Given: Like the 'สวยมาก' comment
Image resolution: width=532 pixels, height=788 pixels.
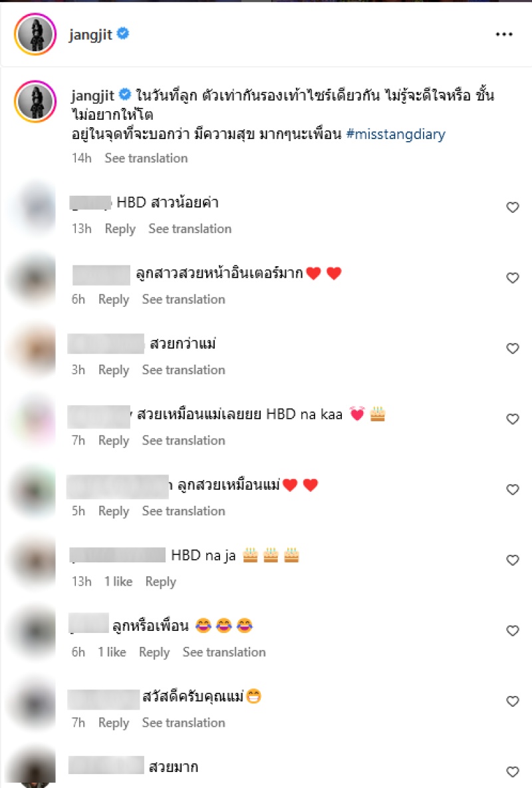Looking at the screenshot, I should point(513,772).
